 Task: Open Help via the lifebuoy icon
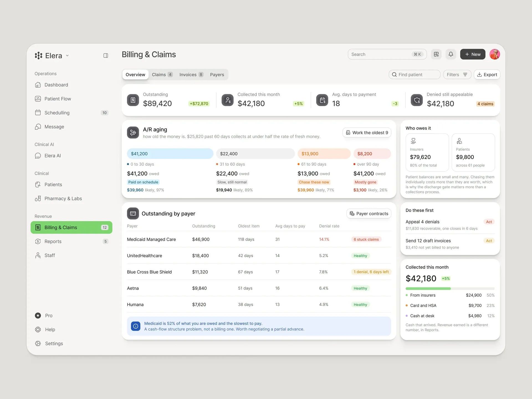click(x=38, y=329)
